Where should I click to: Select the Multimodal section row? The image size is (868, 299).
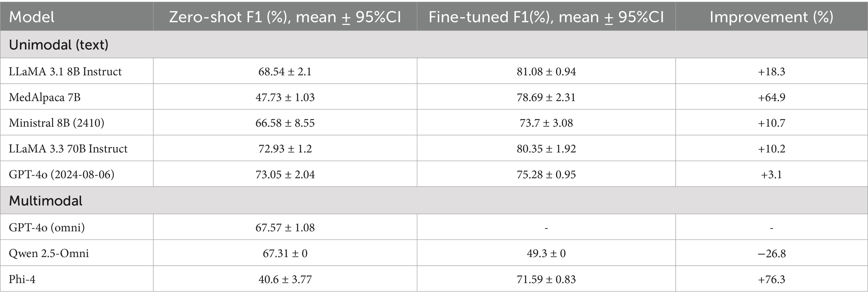[46, 201]
